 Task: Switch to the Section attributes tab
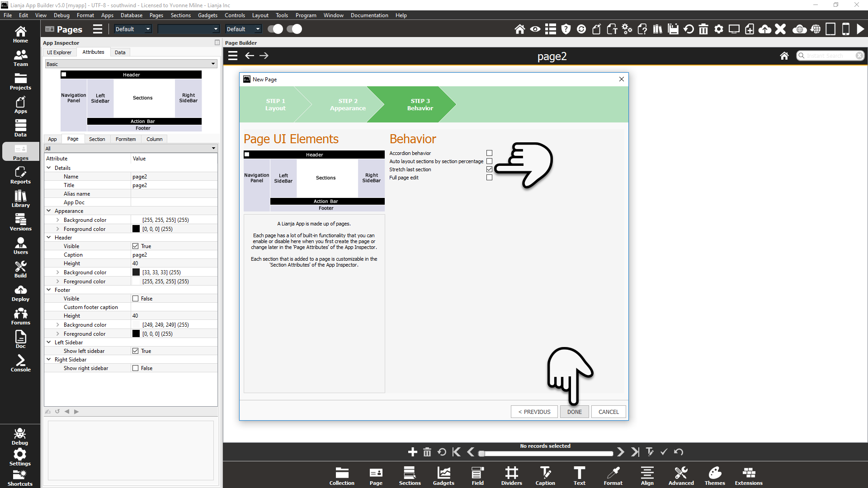click(97, 139)
